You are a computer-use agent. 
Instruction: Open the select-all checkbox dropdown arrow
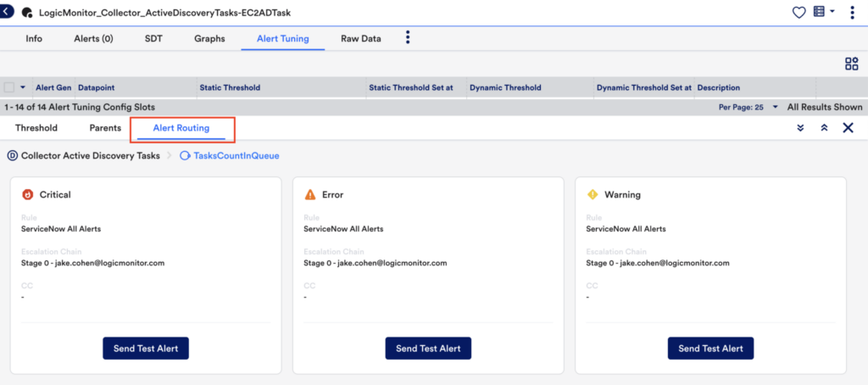point(23,87)
